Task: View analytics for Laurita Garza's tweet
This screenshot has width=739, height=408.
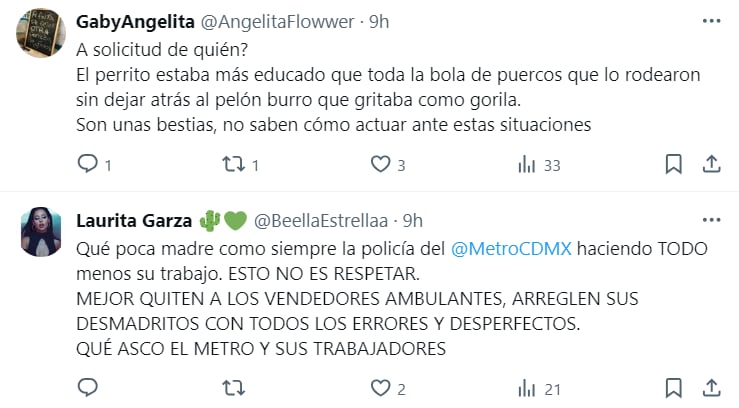Action: tap(526, 388)
